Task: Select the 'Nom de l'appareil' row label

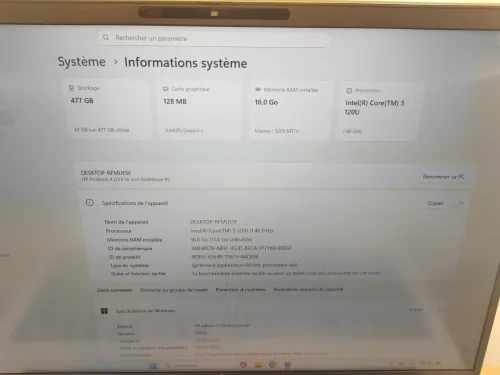Action: point(126,222)
